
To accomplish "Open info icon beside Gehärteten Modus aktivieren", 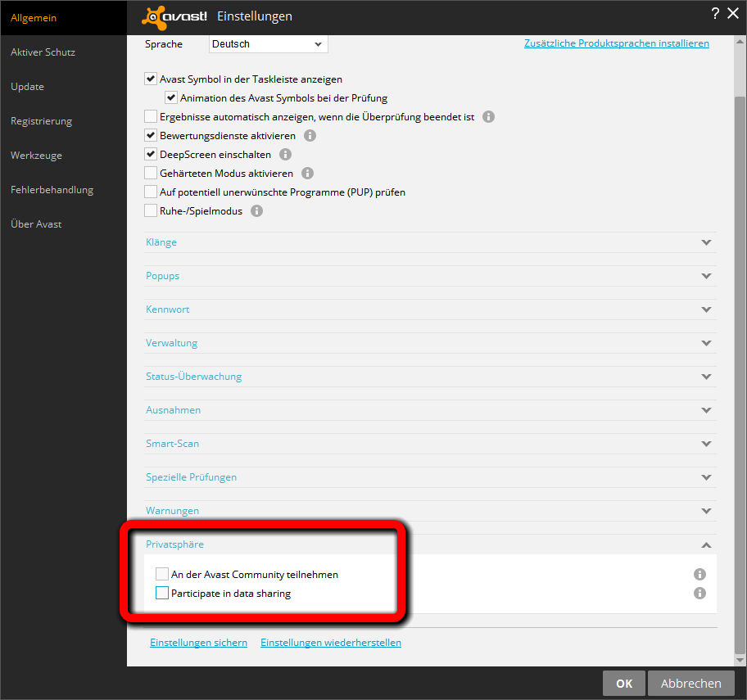I will coord(308,174).
